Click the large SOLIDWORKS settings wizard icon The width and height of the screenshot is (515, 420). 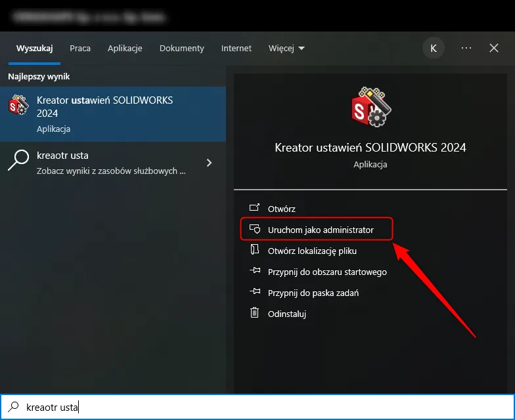click(x=371, y=107)
